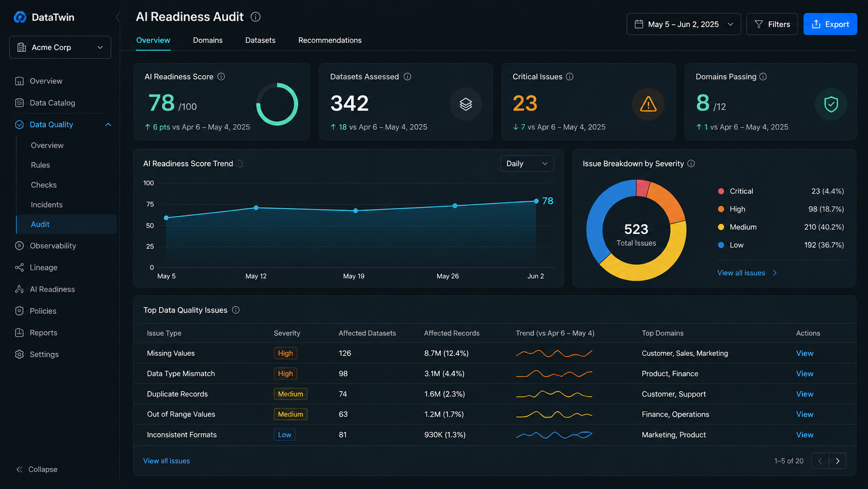Open Checks under Data Quality
This screenshot has height=489, width=868.
[44, 185]
